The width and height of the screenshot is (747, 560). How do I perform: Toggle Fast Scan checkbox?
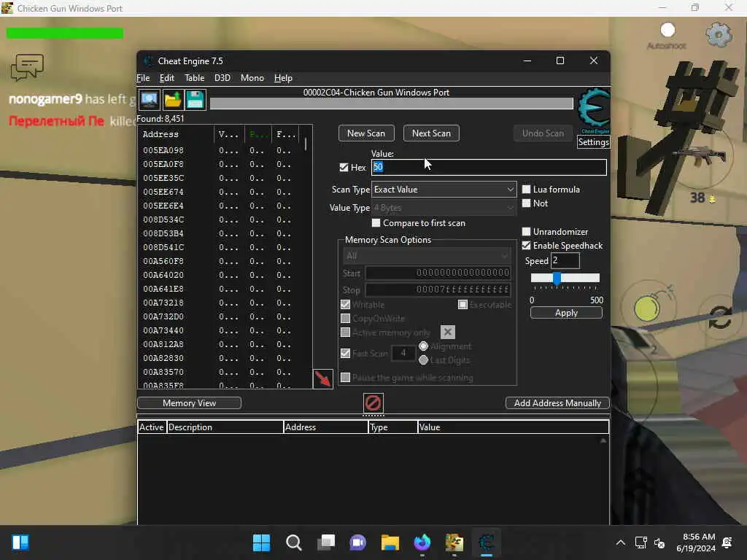point(345,354)
